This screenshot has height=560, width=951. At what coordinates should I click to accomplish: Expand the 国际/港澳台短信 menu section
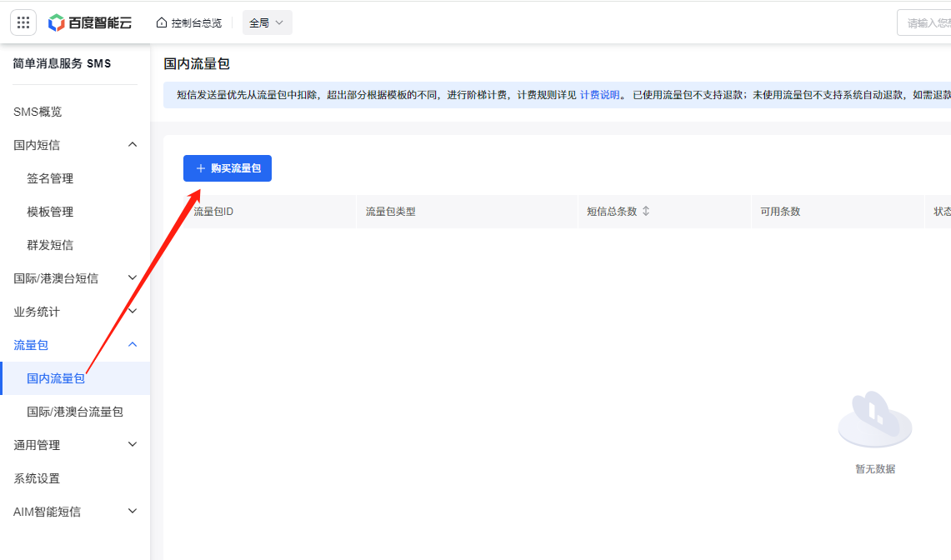tap(132, 278)
